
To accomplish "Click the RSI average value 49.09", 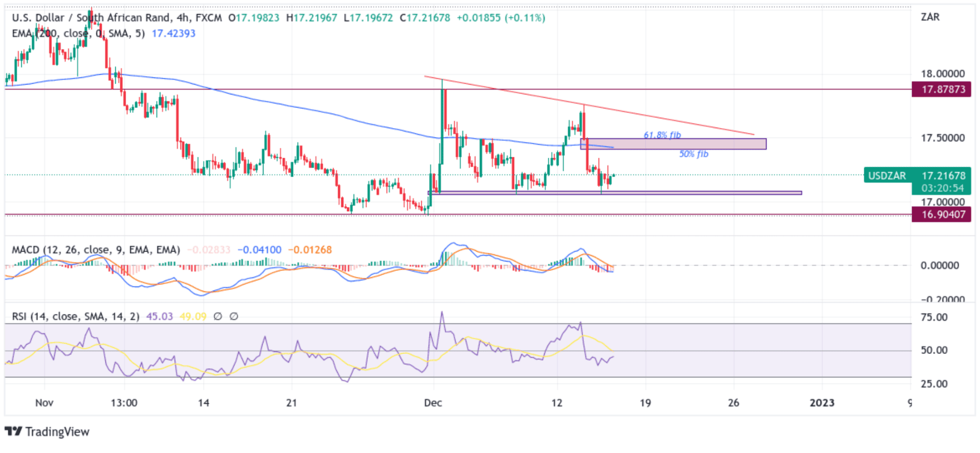I will 193,316.
